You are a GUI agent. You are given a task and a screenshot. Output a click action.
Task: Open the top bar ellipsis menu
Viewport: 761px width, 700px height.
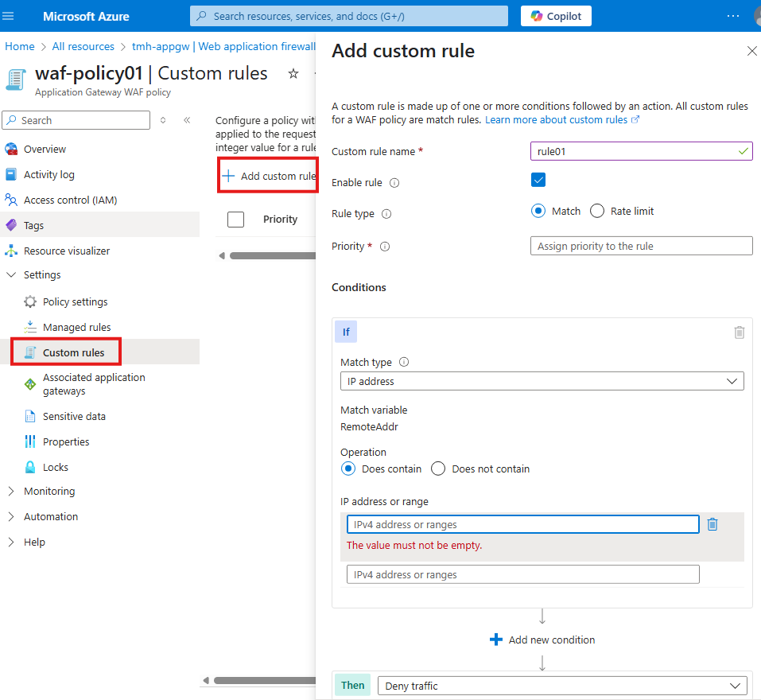point(733,16)
